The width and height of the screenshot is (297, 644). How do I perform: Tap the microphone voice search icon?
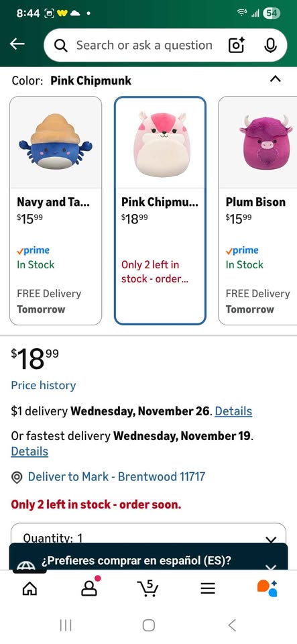(x=270, y=45)
